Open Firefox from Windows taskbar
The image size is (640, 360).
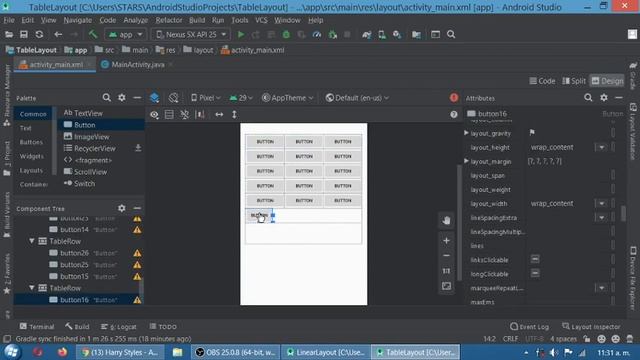point(62,352)
